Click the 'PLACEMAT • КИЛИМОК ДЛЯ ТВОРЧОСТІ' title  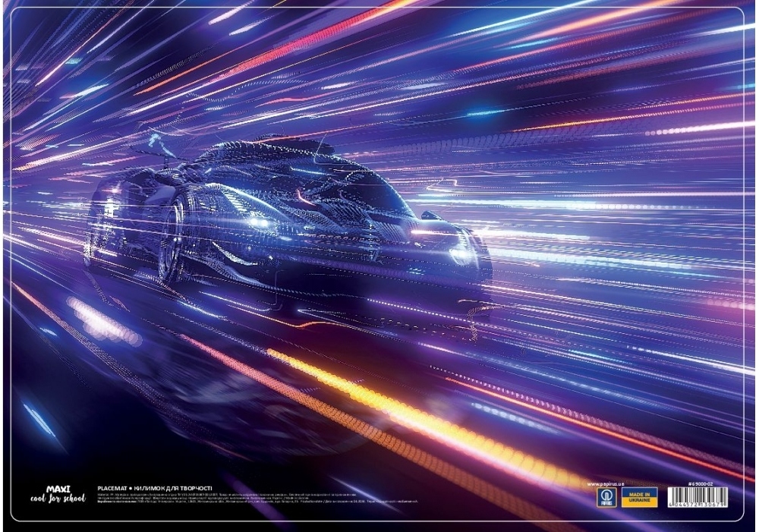(x=155, y=490)
